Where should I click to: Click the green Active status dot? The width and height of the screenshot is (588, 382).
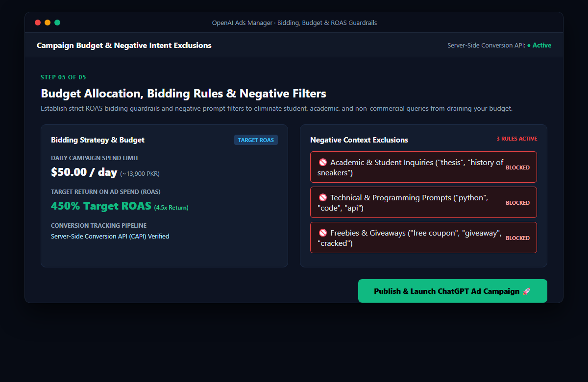529,45
